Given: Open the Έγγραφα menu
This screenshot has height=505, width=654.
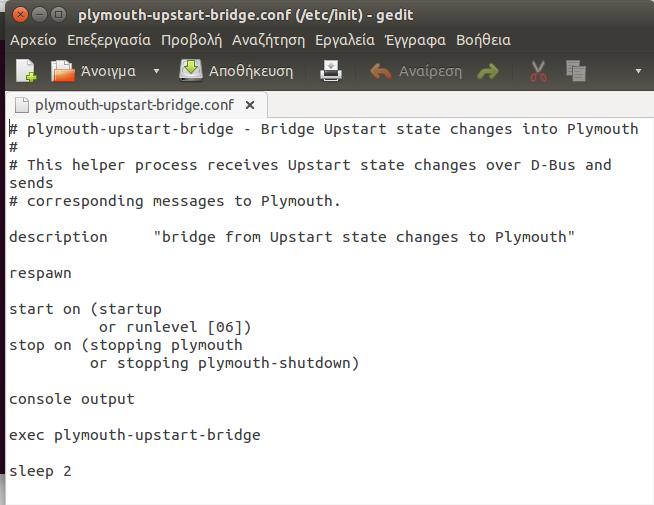Looking at the screenshot, I should [415, 40].
